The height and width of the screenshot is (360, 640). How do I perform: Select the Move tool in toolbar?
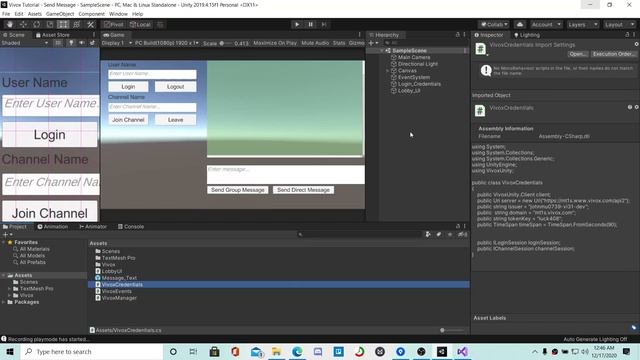(23, 24)
